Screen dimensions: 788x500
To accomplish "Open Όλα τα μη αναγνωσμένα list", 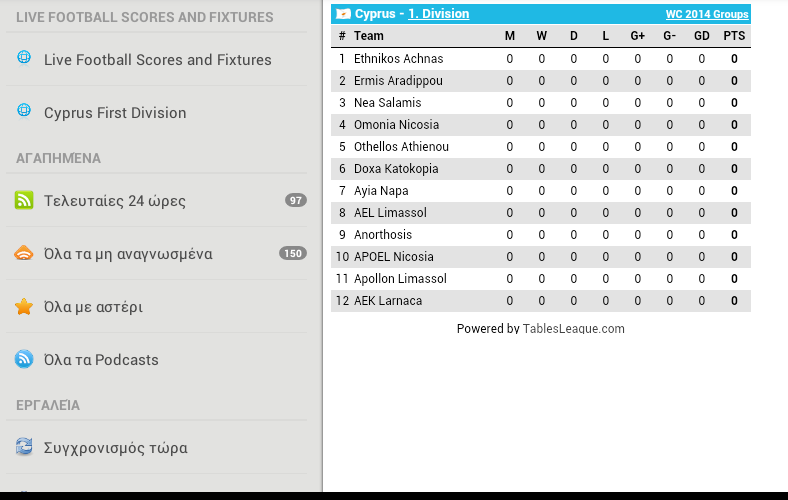I will pyautogui.click(x=156, y=253).
